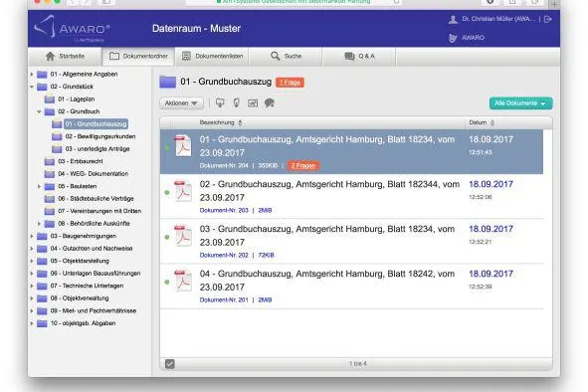Click the Dr. Christian Müller user name
588x392 pixels.
tap(498, 19)
